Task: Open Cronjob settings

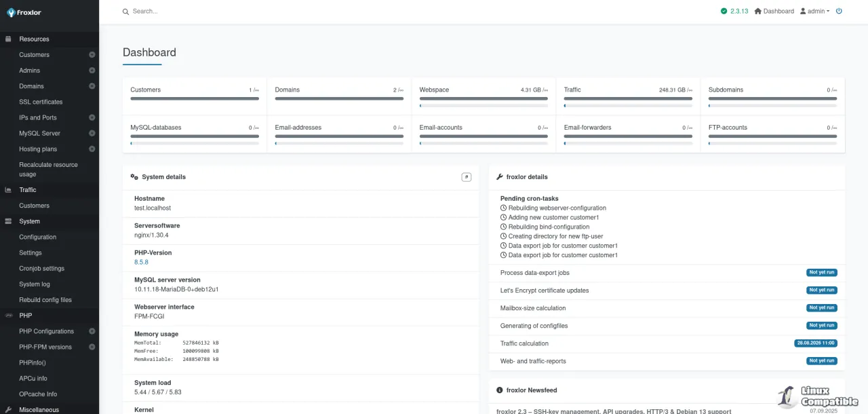Action: click(41, 268)
